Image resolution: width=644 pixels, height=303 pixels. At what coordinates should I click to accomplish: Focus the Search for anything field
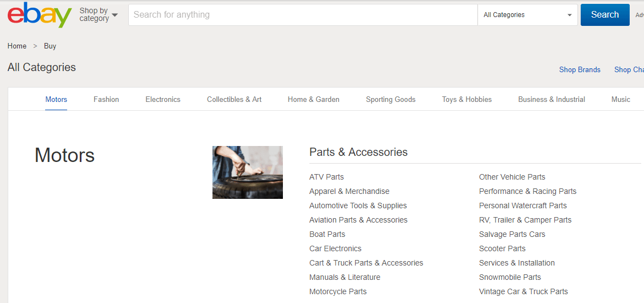pyautogui.click(x=303, y=15)
